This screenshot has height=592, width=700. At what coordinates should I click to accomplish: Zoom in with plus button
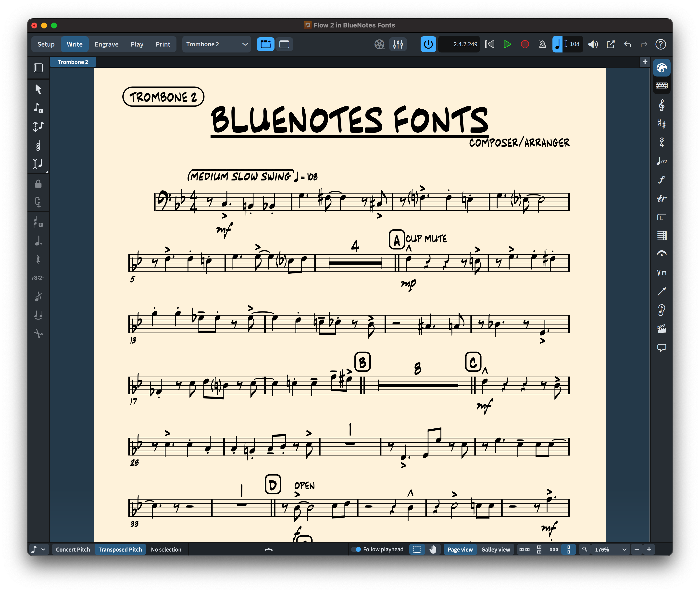649,549
